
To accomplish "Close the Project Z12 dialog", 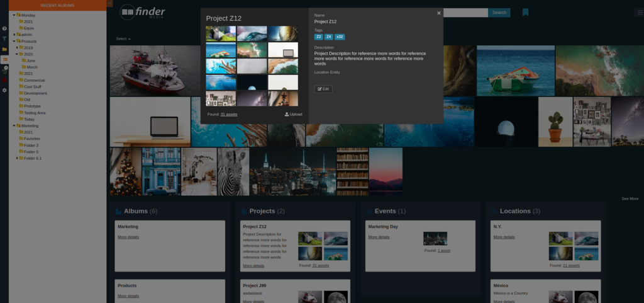I will pyautogui.click(x=438, y=13).
